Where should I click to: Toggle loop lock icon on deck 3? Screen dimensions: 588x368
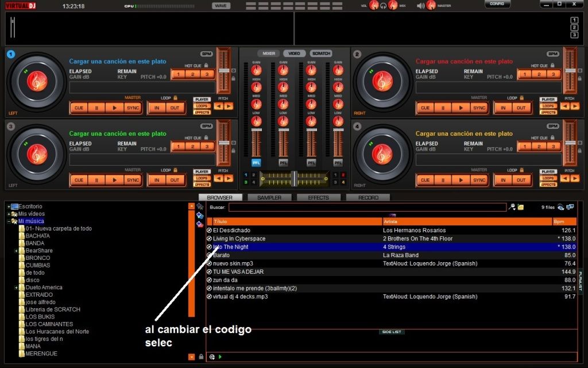pyautogui.click(x=175, y=170)
